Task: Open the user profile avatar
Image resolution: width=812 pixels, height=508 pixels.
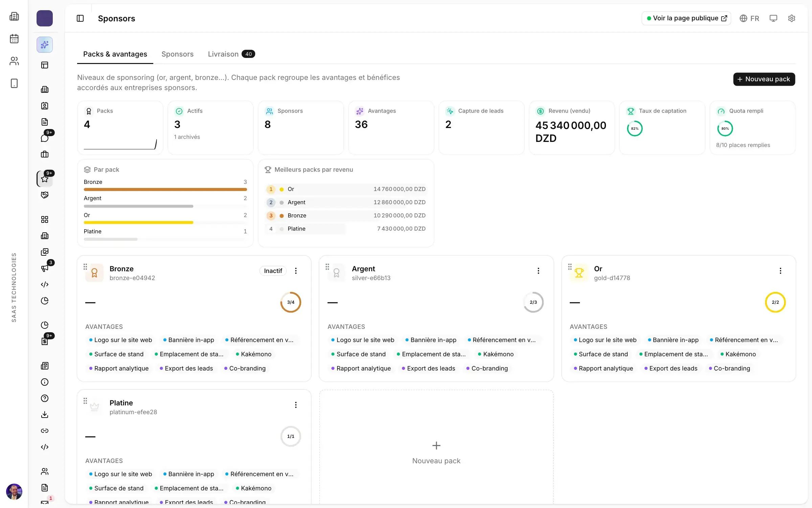Action: coord(14,492)
